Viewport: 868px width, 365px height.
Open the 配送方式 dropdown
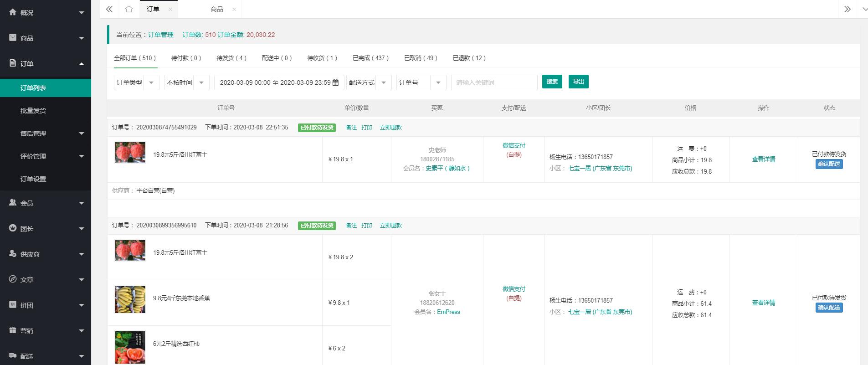click(369, 82)
